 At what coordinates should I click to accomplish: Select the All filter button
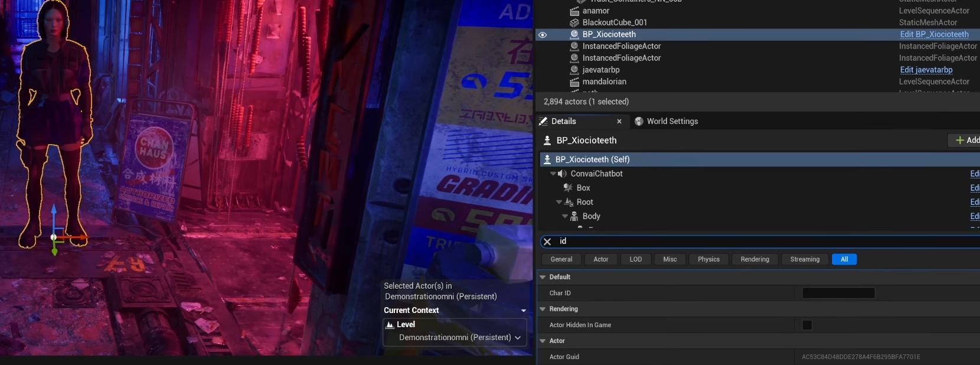(x=844, y=259)
